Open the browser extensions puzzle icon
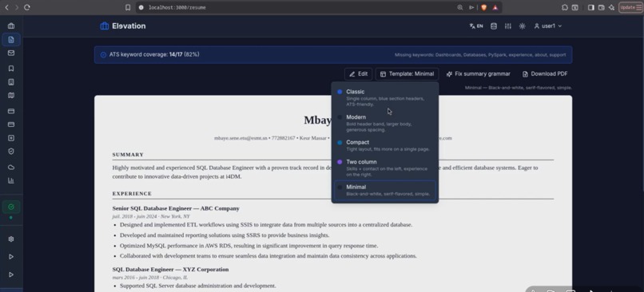 click(565, 7)
